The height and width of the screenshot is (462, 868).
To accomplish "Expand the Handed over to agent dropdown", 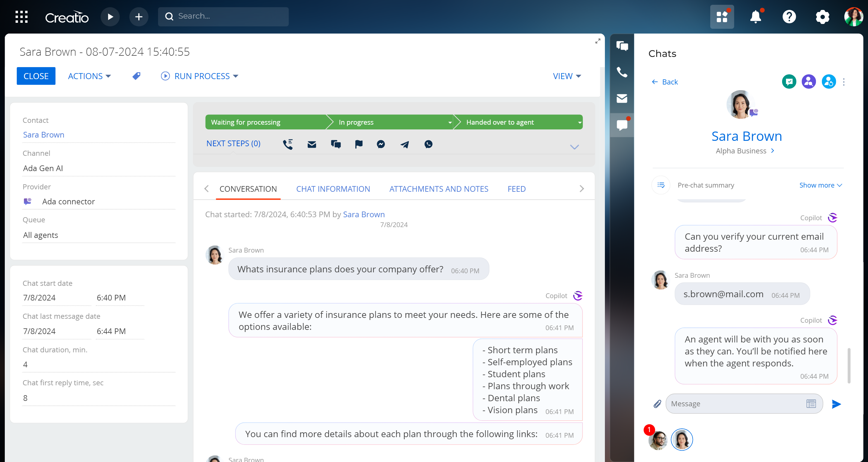I will (579, 122).
